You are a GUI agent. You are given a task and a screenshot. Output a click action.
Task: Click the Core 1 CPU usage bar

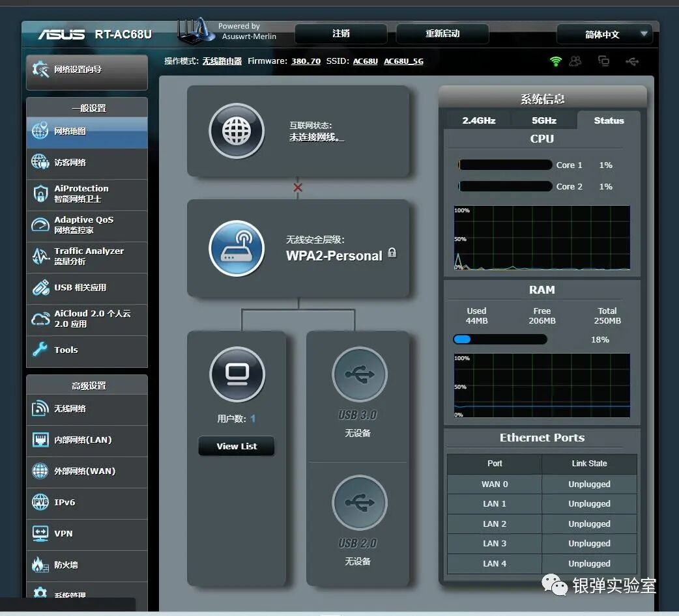505,165
